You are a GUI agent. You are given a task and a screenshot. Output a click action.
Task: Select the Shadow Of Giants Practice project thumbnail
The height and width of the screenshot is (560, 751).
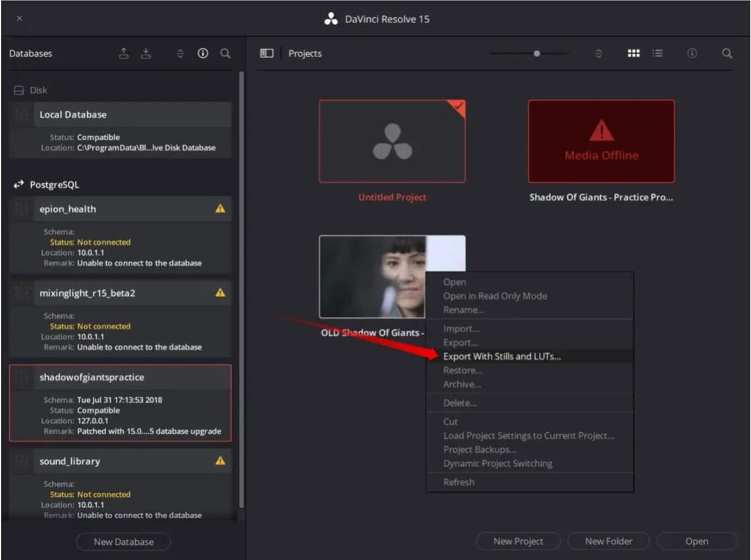(601, 141)
